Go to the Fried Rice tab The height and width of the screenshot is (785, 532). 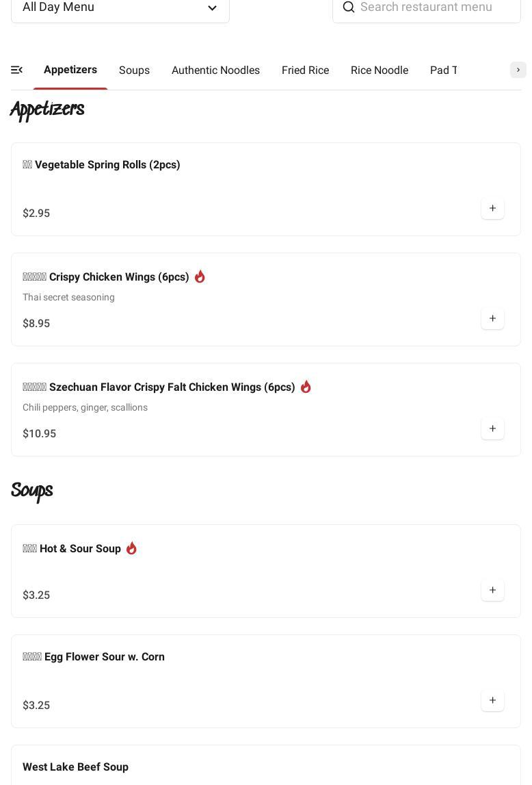click(x=305, y=70)
